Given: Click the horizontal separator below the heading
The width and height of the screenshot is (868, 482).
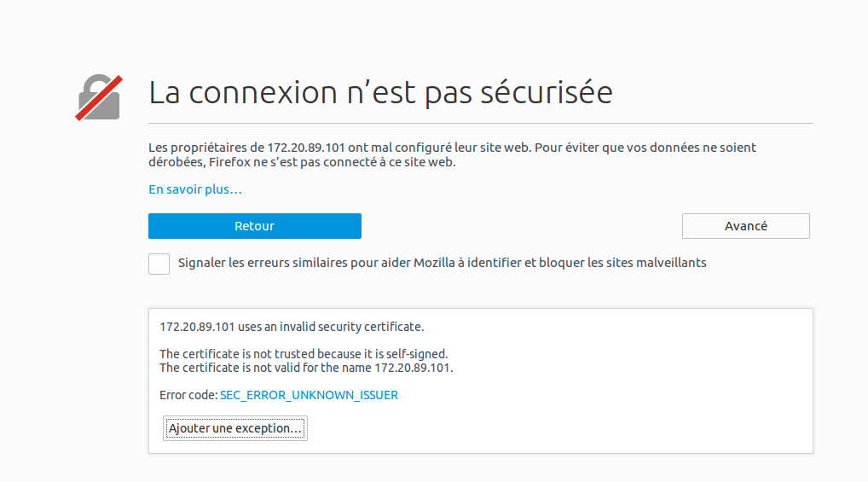Looking at the screenshot, I should pos(480,124).
